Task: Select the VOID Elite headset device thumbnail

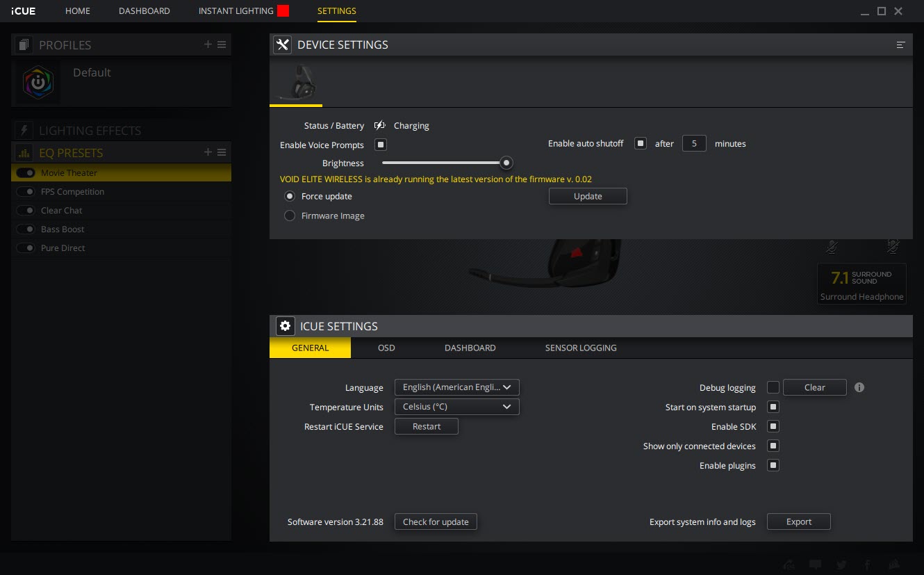Action: (x=296, y=84)
